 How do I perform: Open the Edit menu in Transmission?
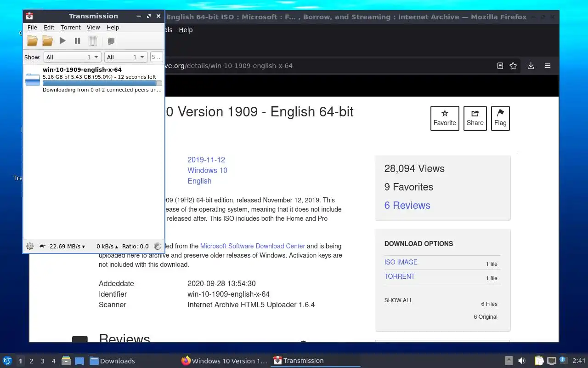pos(49,28)
